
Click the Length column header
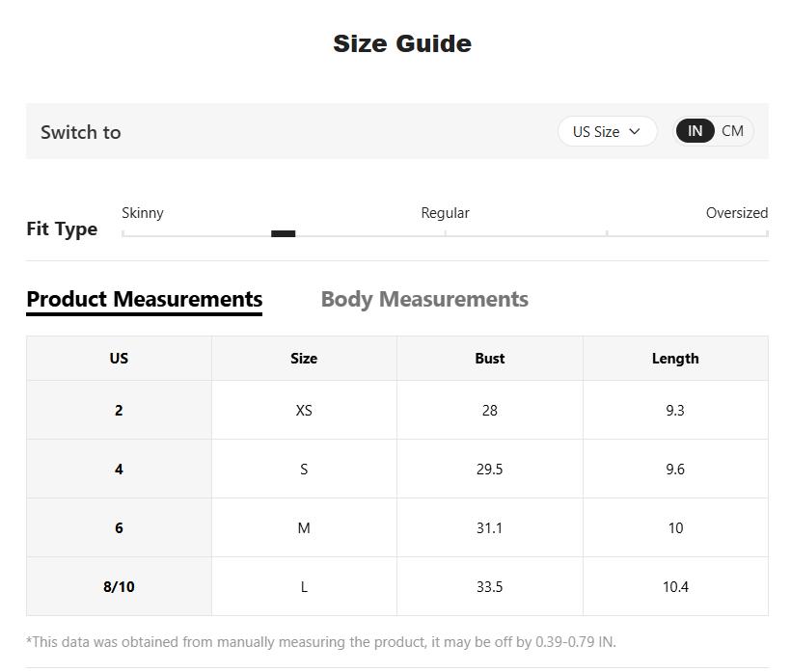pos(675,358)
